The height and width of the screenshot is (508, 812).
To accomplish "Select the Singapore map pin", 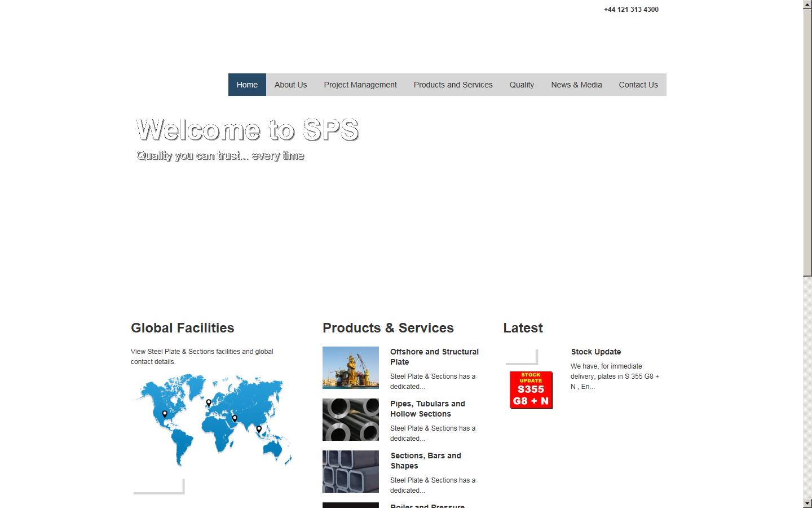I will [x=258, y=430].
